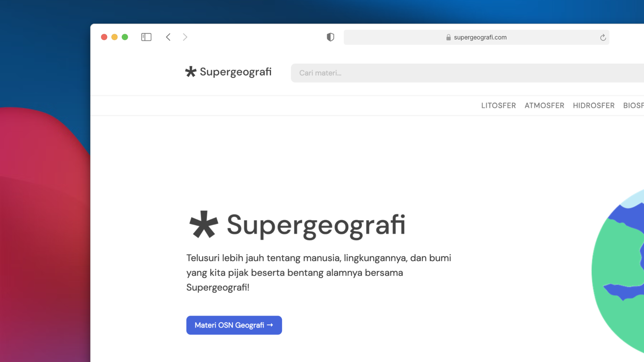
Task: Go forward with the right chevron
Action: tap(185, 37)
